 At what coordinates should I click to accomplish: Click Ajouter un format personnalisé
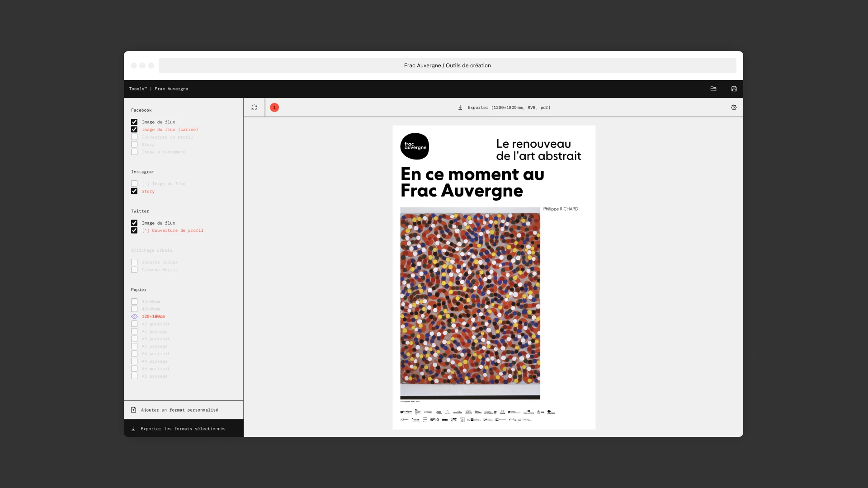point(179,410)
